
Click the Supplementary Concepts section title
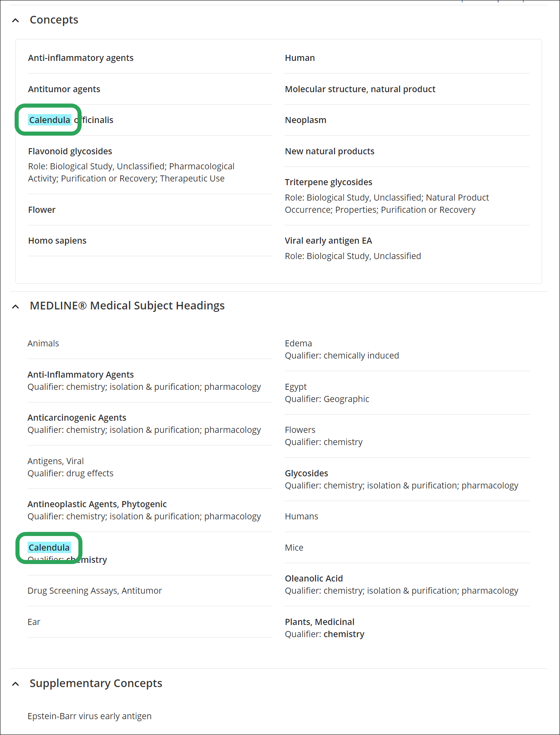[96, 683]
